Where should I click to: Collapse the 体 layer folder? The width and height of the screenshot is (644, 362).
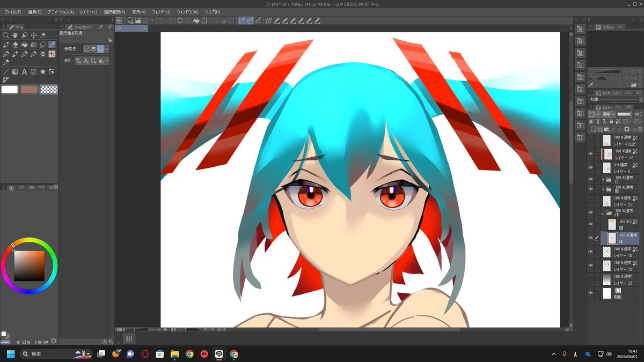[603, 212]
